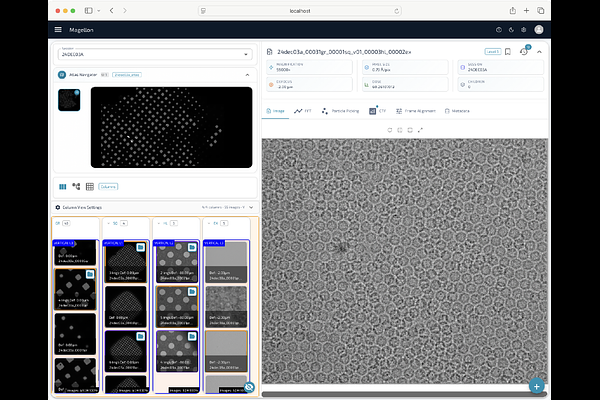
Task: Collapse the Atlas Navigator panel
Action: tap(247, 75)
